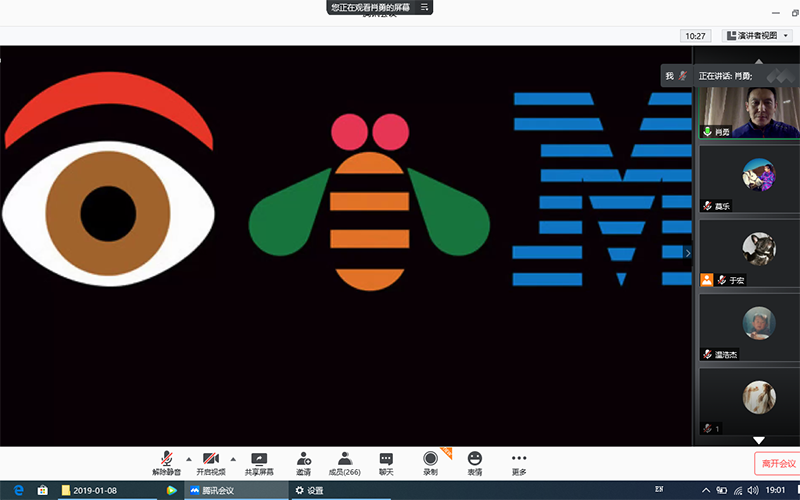Select participant named 1's tile

tap(749, 402)
